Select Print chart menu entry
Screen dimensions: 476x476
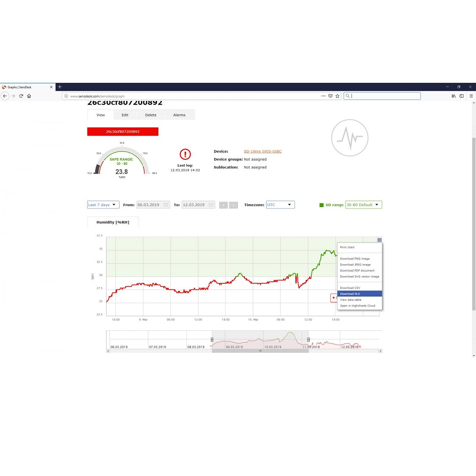pyautogui.click(x=347, y=248)
